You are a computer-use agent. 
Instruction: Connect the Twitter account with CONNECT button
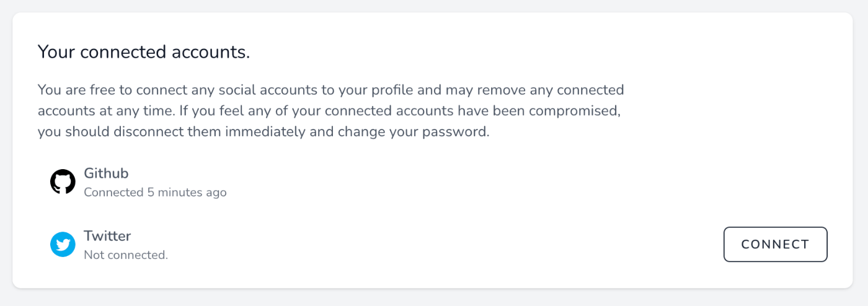pos(775,245)
